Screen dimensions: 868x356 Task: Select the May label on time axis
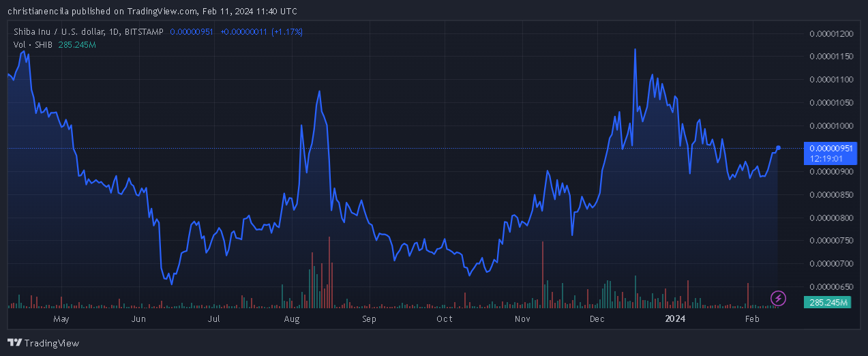pos(61,318)
